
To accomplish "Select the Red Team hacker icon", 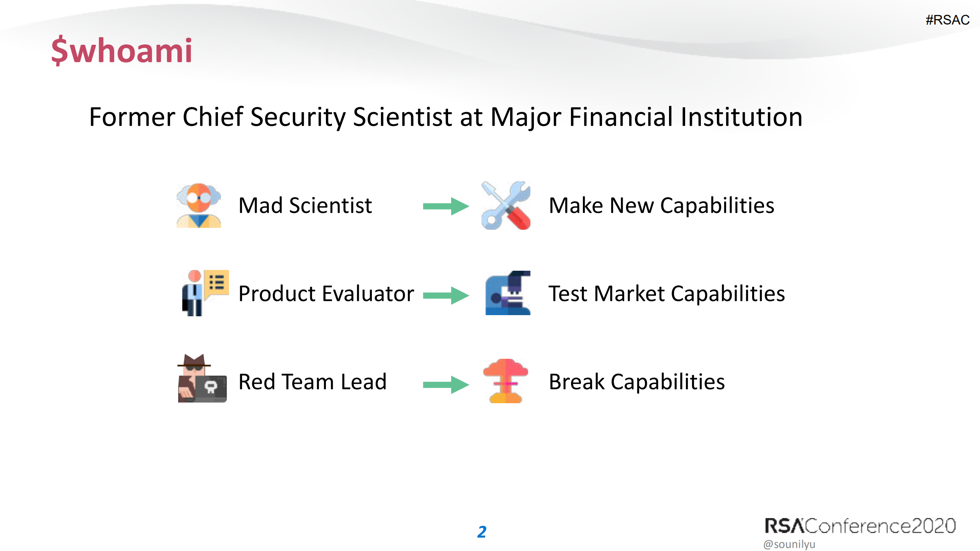I will pyautogui.click(x=202, y=378).
